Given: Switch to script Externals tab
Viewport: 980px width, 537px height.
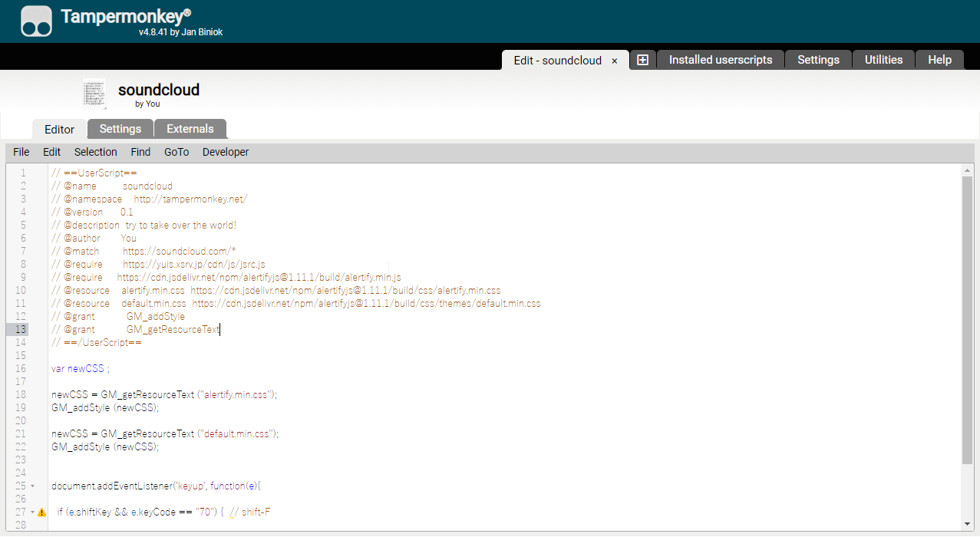Looking at the screenshot, I should [x=190, y=129].
